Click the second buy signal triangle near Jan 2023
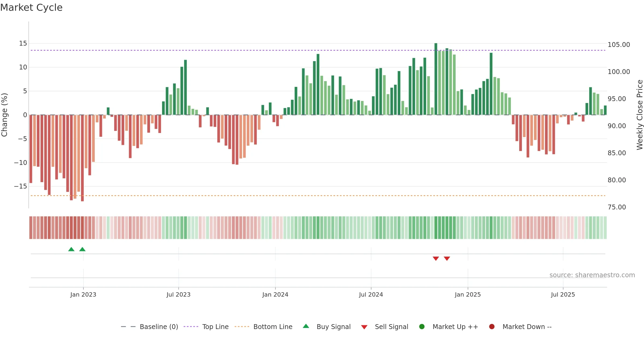Image resolution: width=644 pixels, height=362 pixels. [82, 249]
